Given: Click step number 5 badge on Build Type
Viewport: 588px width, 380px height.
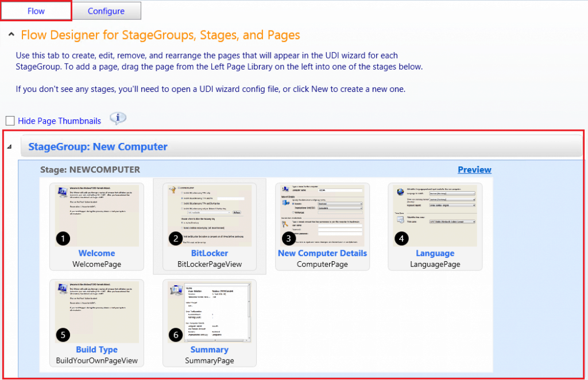Looking at the screenshot, I should coord(64,335).
